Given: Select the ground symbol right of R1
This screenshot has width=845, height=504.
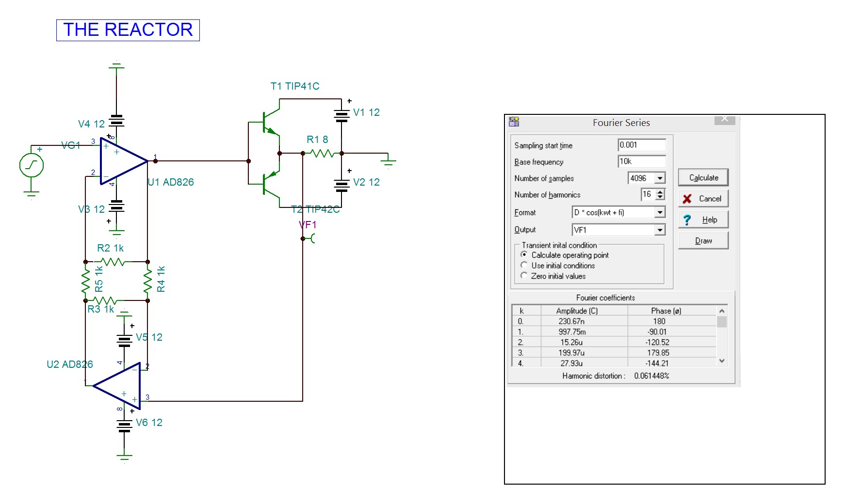Looking at the screenshot, I should [388, 160].
